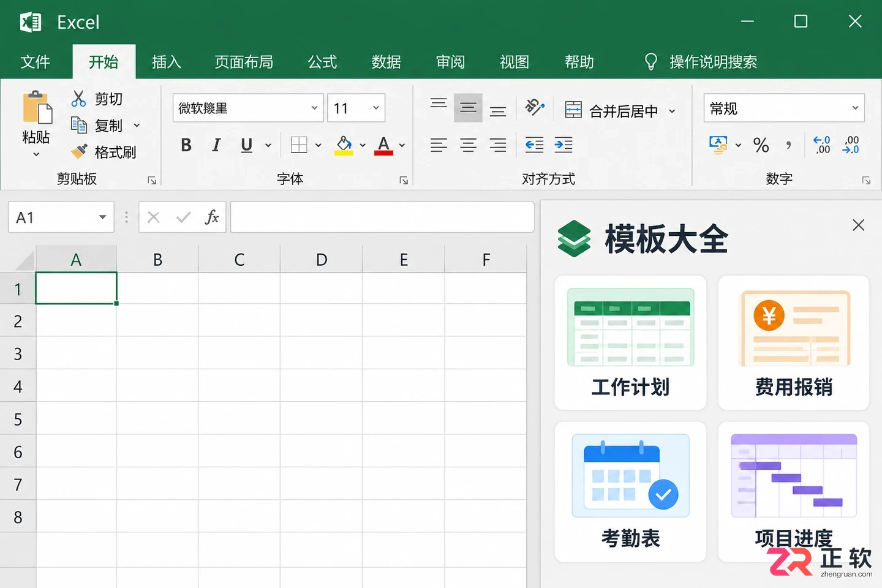Viewport: 882px width, 588px height.
Task: Increase decimal places
Action: pyautogui.click(x=822, y=145)
